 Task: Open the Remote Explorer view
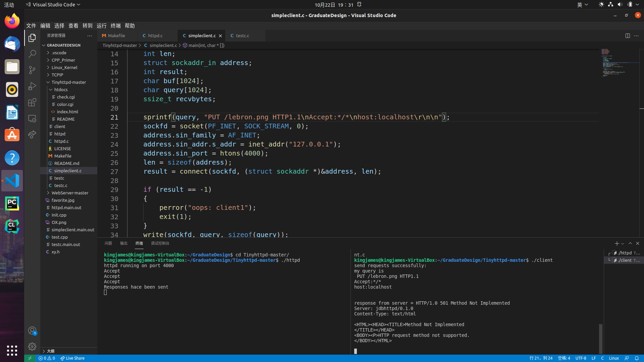32,118
